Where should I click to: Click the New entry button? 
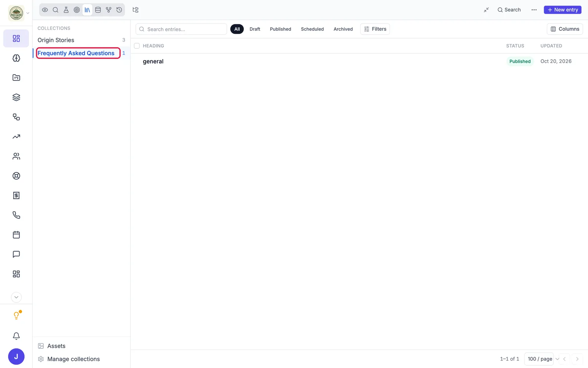click(x=563, y=10)
